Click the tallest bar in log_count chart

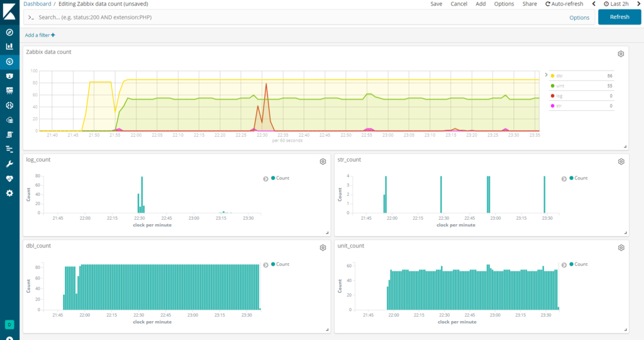[x=142, y=195]
